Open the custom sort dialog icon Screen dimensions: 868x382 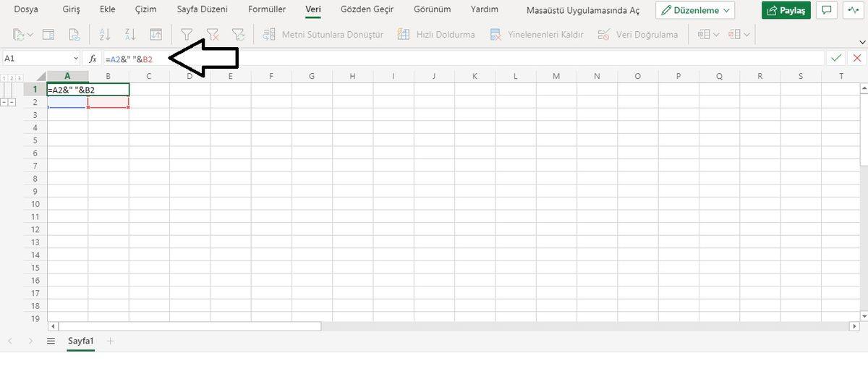pyautogui.click(x=156, y=34)
